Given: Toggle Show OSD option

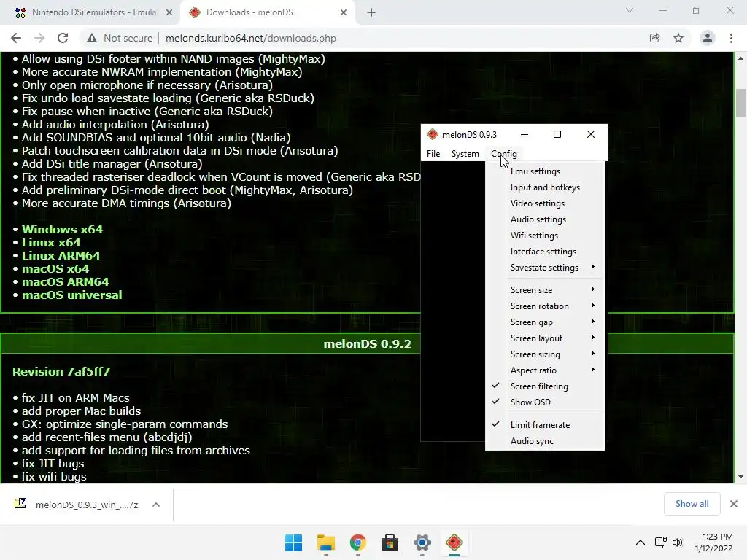Looking at the screenshot, I should point(545,402).
